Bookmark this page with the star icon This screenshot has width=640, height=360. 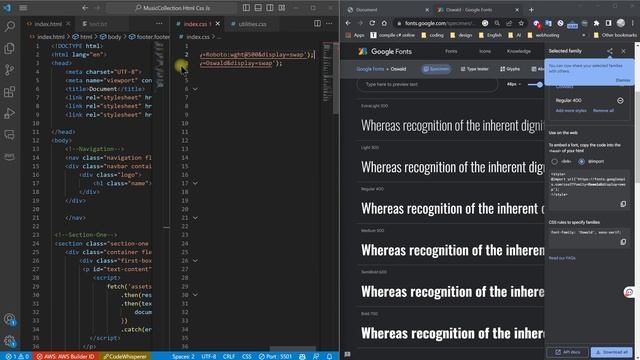click(521, 23)
